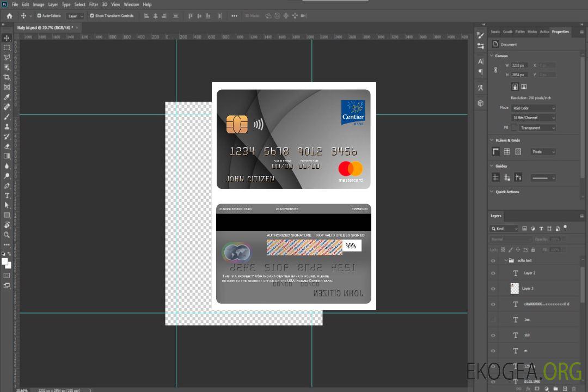Open the Kind layer filter dropdown
The image size is (588, 392).
[x=504, y=229]
